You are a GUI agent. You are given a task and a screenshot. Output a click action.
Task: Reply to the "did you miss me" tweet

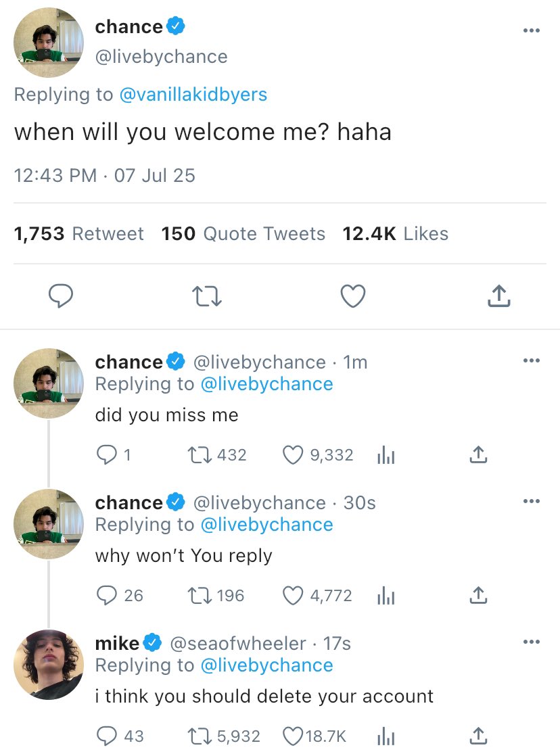coord(107,455)
